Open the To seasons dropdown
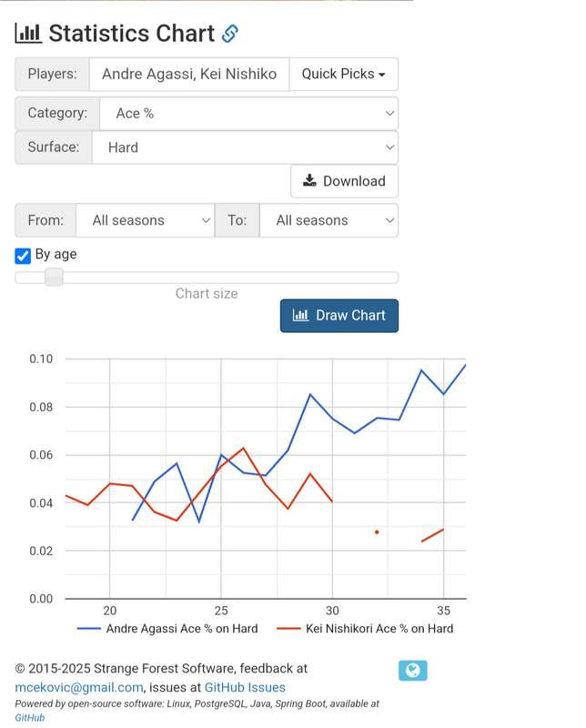Image resolution: width=586 pixels, height=728 pixels. (328, 220)
